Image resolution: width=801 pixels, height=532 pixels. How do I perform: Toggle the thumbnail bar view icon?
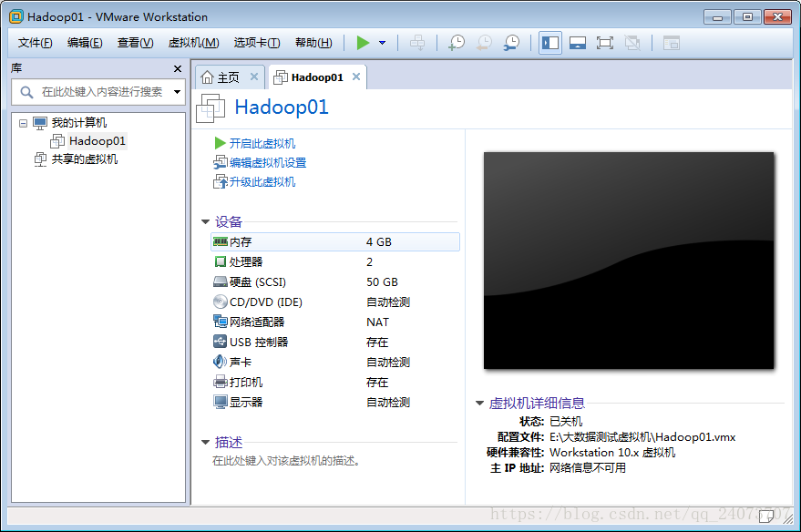click(578, 43)
